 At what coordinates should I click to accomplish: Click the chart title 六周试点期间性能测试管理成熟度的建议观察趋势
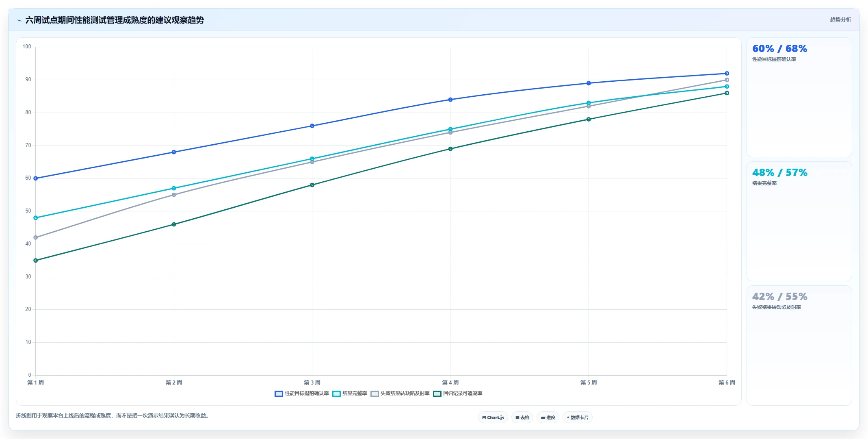pos(115,20)
